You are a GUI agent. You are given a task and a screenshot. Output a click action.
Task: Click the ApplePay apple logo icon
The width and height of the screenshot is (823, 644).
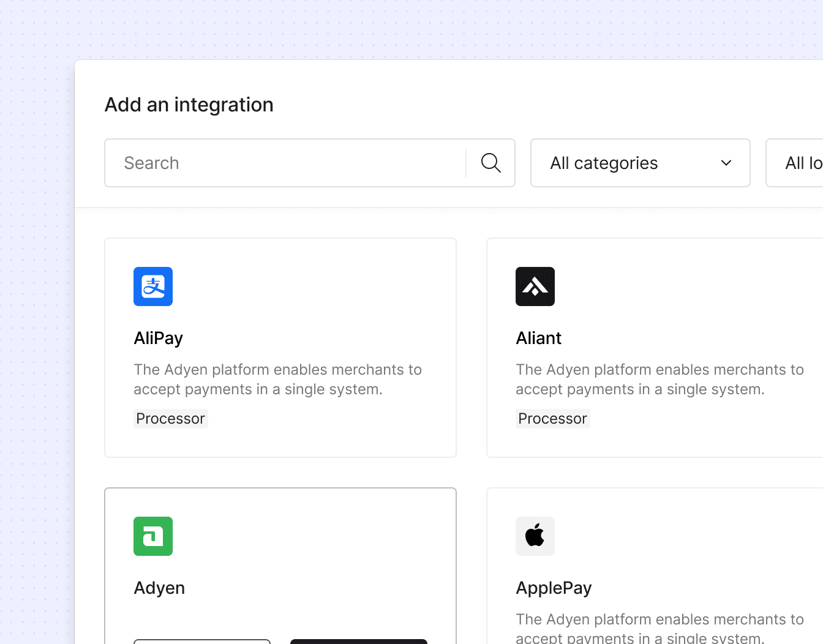[535, 536]
